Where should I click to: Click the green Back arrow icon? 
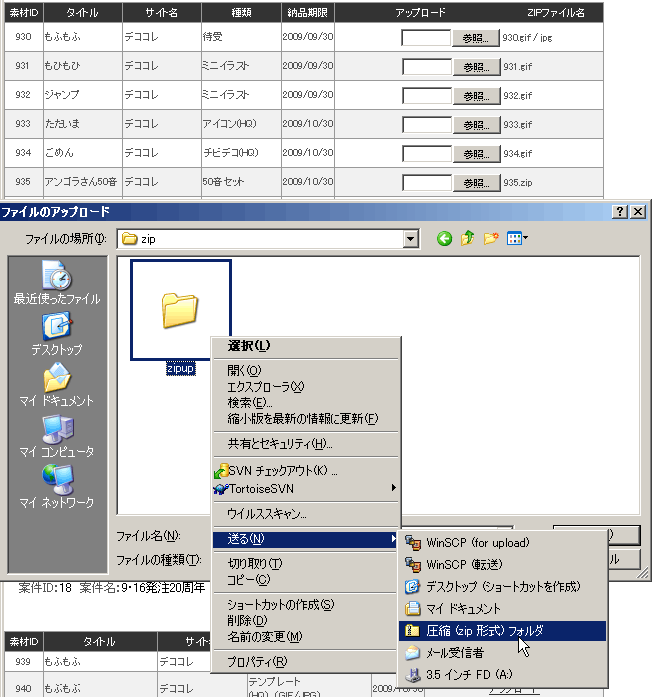coord(444,239)
